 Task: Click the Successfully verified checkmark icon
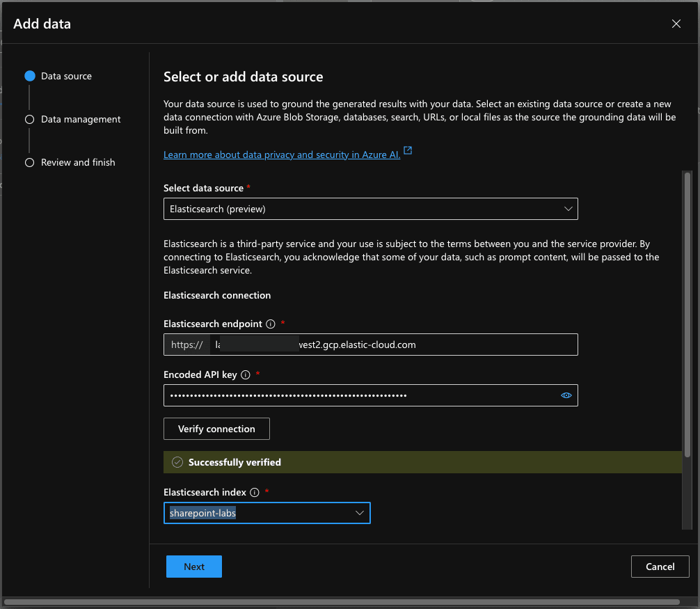[177, 462]
